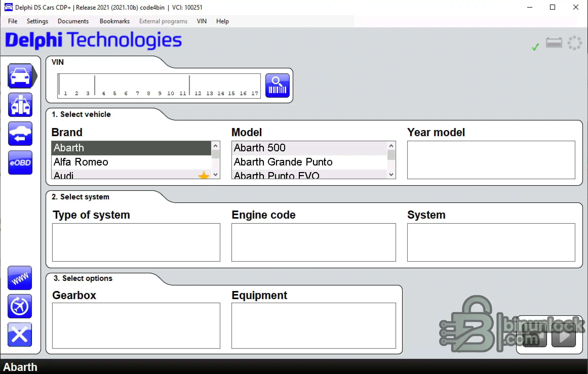The width and height of the screenshot is (588, 374).
Task: Click the Type of system list box
Action: [x=136, y=242]
